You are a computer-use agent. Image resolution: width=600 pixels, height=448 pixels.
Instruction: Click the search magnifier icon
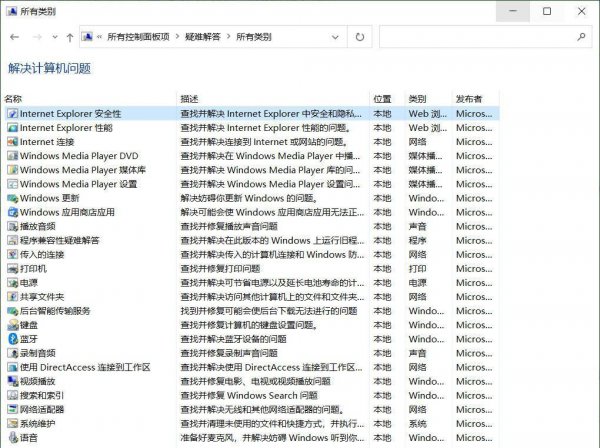(581, 37)
